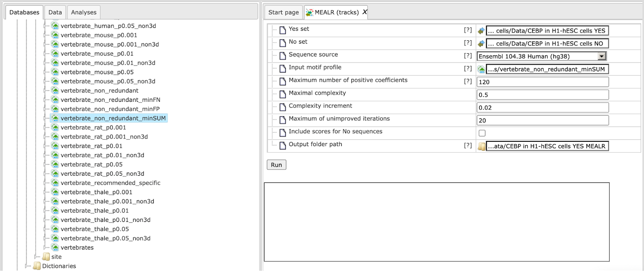Run the MEALR analysis
Viewport: 644px width, 271px height.
[x=277, y=165]
